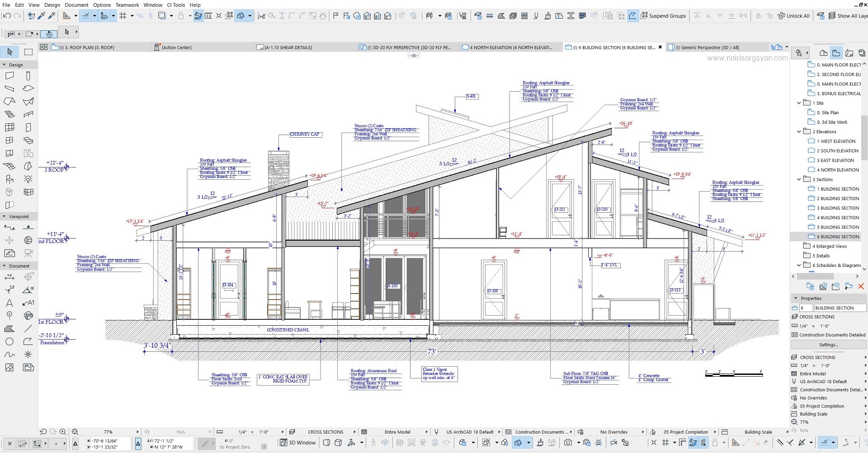Click the Previous Zoom icon

pyautogui.click(x=43, y=432)
